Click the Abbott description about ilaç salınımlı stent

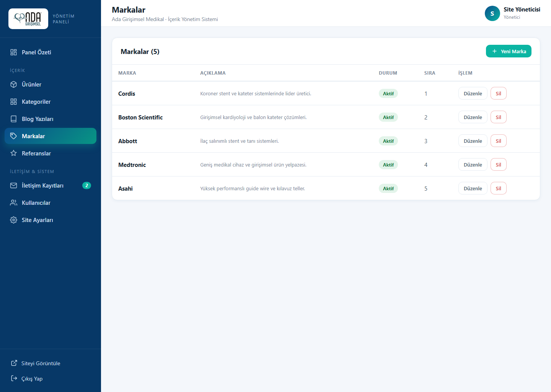click(240, 141)
